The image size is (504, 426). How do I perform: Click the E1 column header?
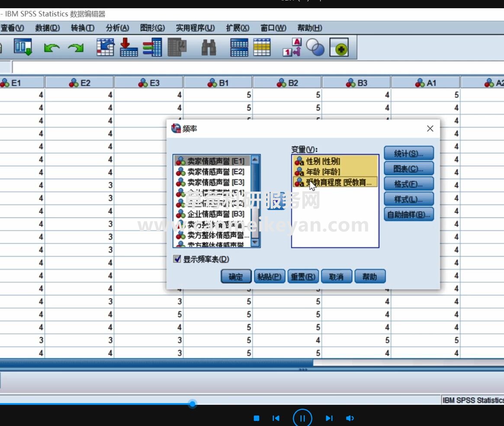(22, 83)
